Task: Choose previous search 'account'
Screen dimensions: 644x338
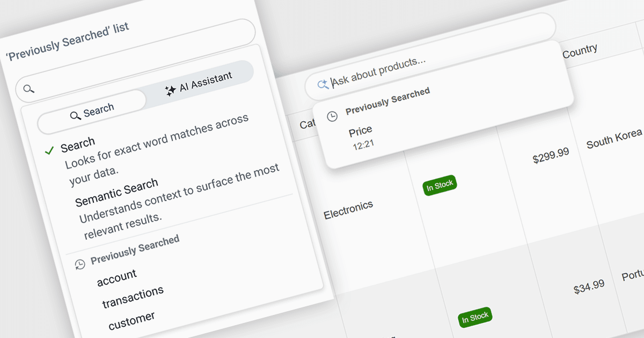Action: [x=117, y=277]
